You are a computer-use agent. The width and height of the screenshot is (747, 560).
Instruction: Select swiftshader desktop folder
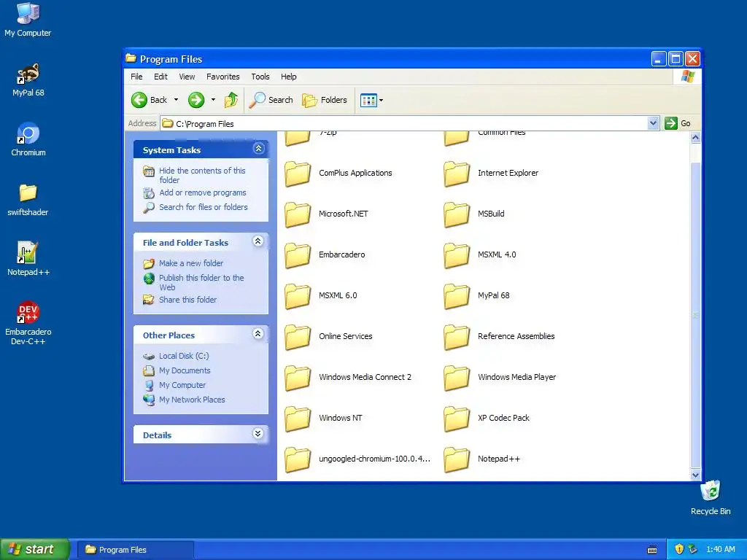[28, 200]
